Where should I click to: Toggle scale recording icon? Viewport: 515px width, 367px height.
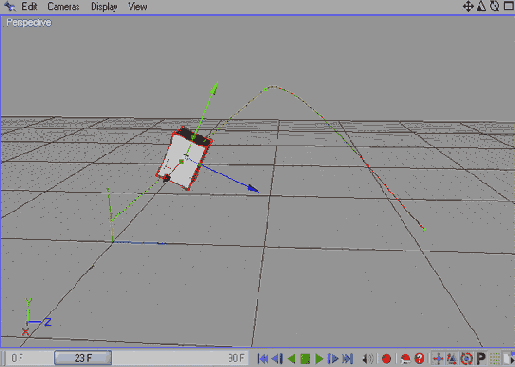tap(452, 359)
